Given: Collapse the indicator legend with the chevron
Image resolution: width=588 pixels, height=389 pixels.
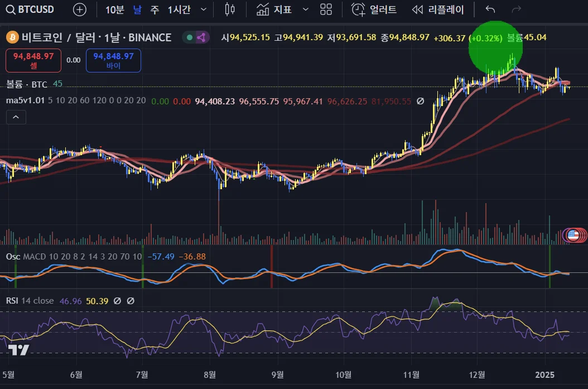Looking at the screenshot, I should (x=16, y=117).
